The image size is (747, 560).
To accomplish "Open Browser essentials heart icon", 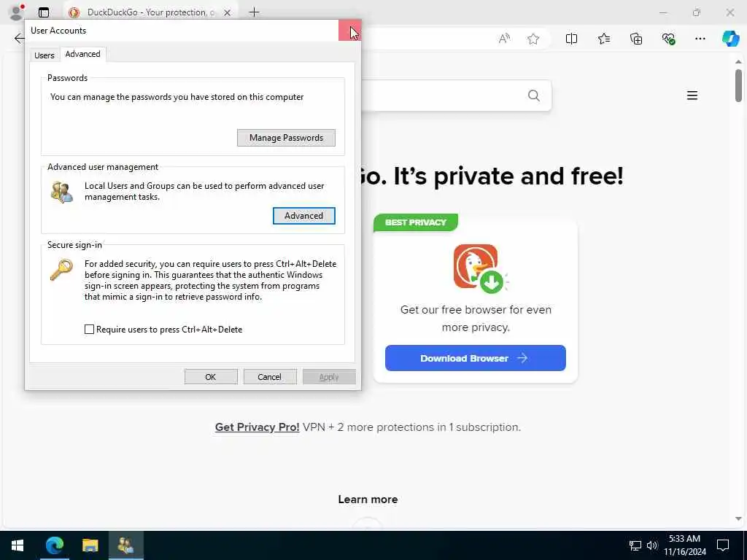I will [x=668, y=39].
